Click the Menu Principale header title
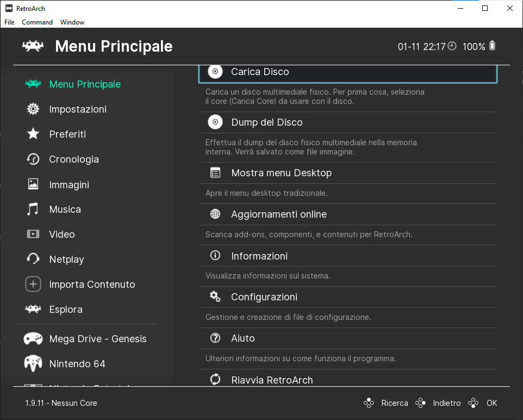Screen dimensions: 523x420 [114, 46]
